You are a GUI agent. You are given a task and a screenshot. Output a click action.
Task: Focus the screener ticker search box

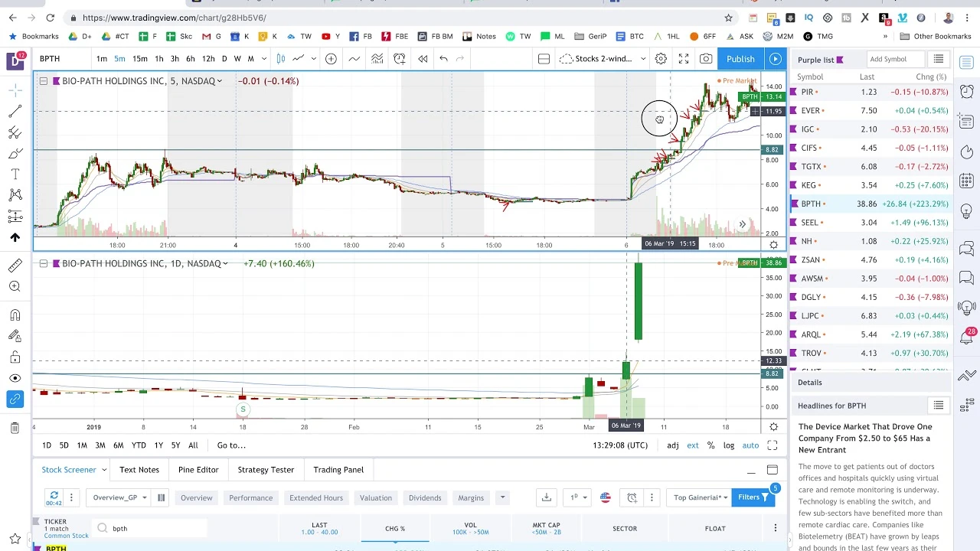coord(150,528)
